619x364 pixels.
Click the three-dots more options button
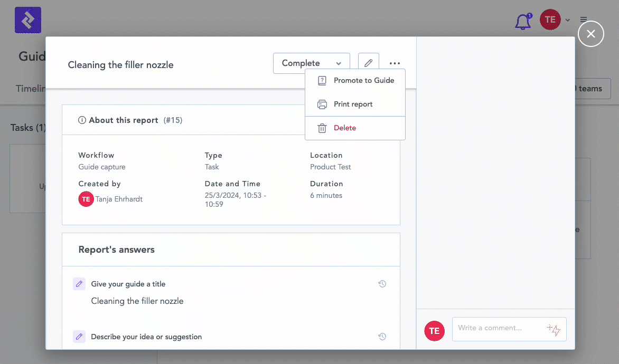coord(395,63)
